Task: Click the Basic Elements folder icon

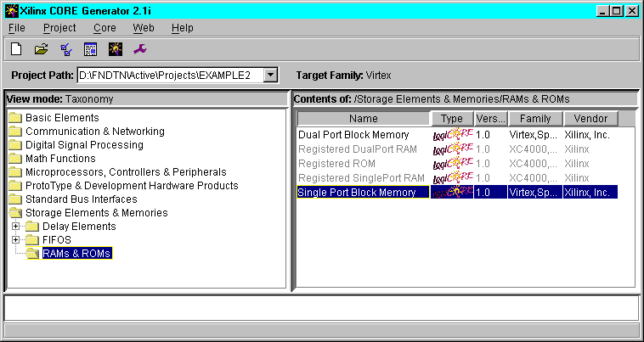Action: (x=15, y=118)
